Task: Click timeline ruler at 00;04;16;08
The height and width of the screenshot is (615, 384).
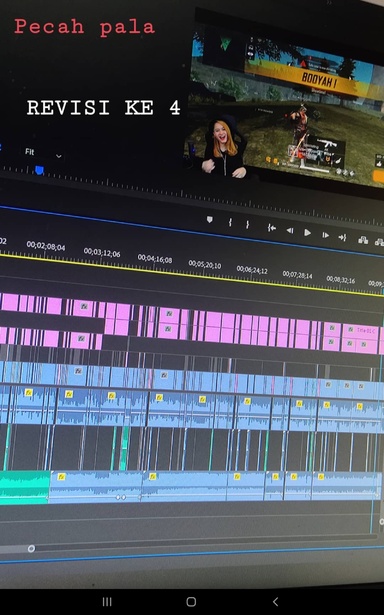Action: click(155, 259)
